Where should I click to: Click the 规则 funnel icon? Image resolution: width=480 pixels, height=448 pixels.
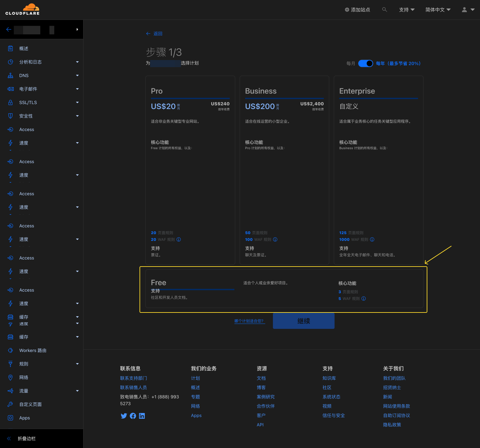tap(10, 364)
